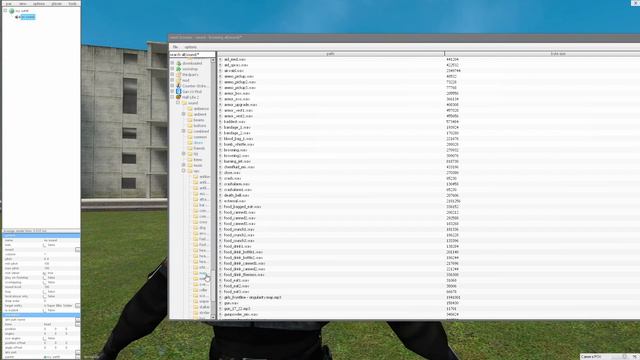Open the options menu in asset browser
Viewport: 640px width, 360px height.
pos(190,47)
